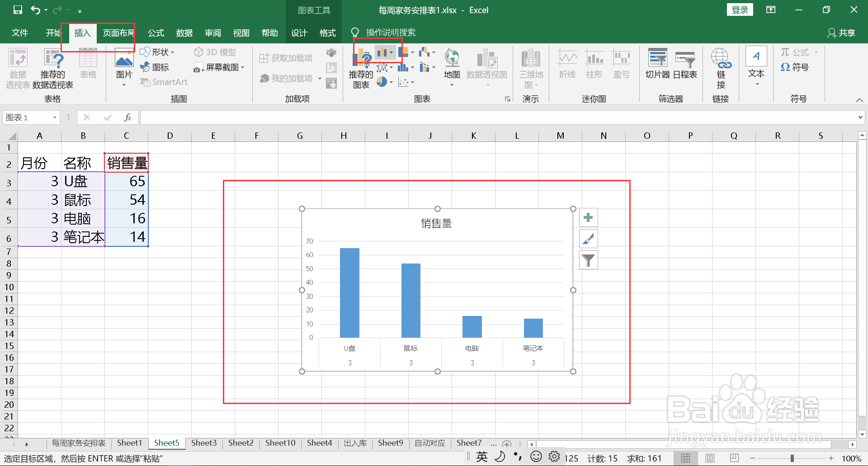
Task: Click the Insert Function fx icon
Action: 128,118
